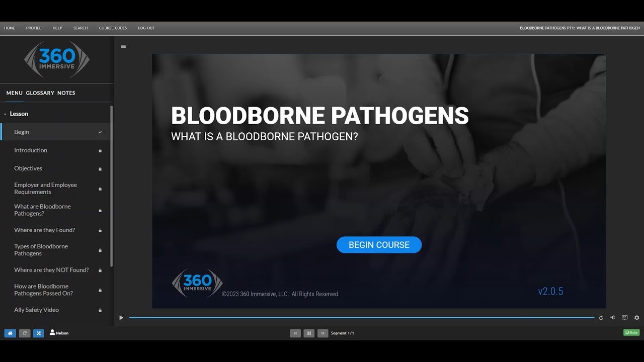Toggle closed captions with CC button
This screenshot has width=644, height=362.
(x=624, y=318)
